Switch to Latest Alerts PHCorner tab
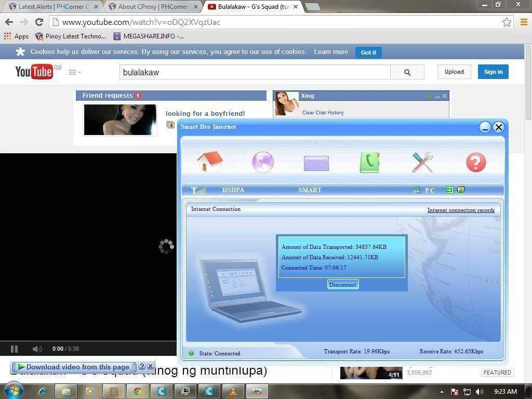The image size is (532, 399). coord(53,6)
